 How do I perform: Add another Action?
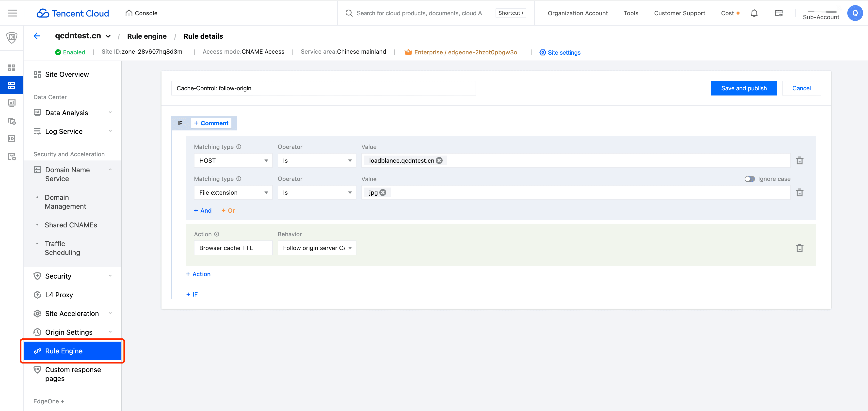click(x=198, y=274)
